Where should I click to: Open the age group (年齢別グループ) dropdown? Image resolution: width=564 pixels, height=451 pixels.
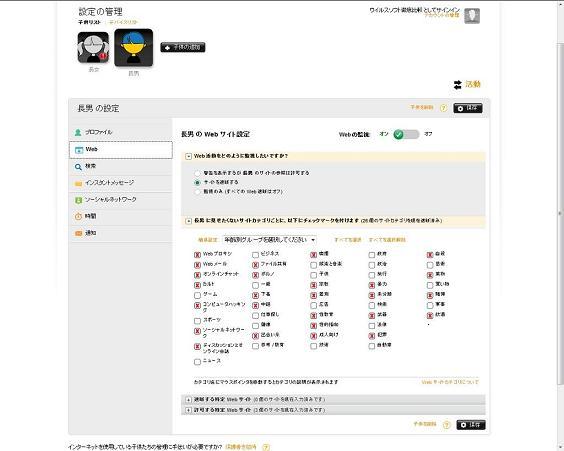click(269, 240)
